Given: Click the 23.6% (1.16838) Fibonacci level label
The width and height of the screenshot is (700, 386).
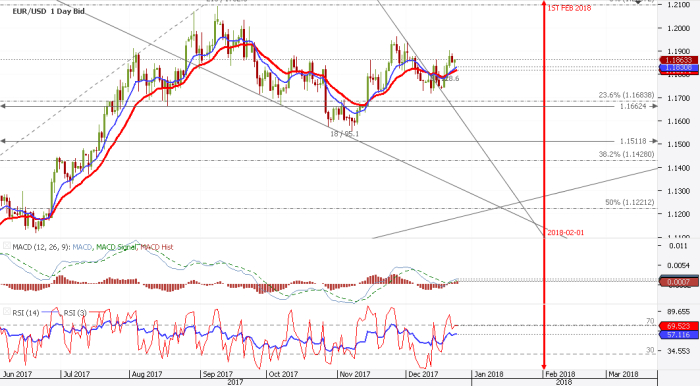Looking at the screenshot, I should point(626,95).
